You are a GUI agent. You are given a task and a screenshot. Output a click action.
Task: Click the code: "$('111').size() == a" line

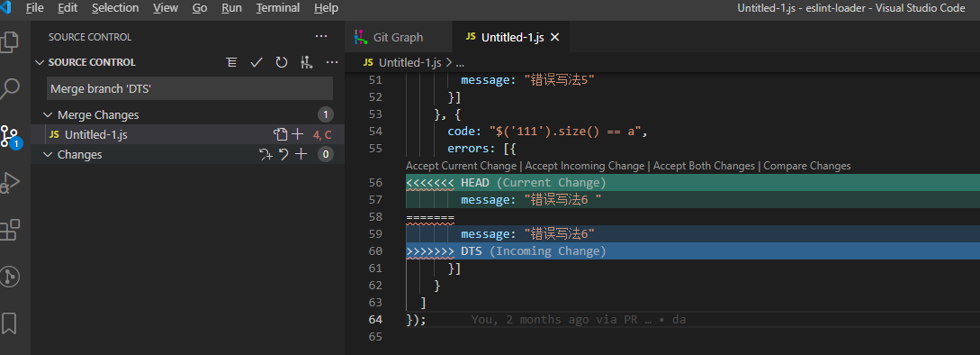547,132
